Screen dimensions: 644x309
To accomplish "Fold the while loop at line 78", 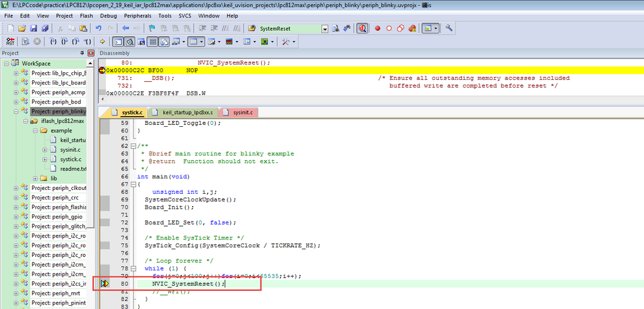I will pyautogui.click(x=133, y=268).
